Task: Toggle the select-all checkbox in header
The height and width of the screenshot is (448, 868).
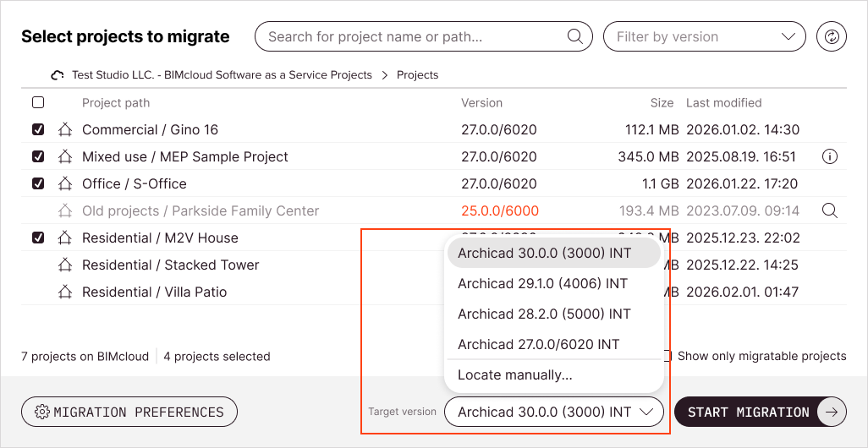Action: (x=38, y=102)
